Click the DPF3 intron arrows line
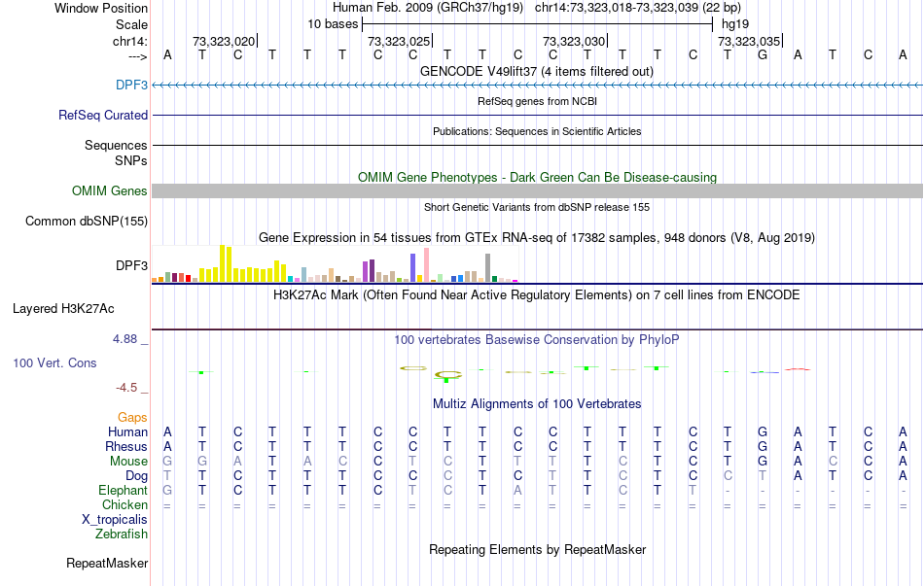This screenshot has height=586, width=924. 537,85
